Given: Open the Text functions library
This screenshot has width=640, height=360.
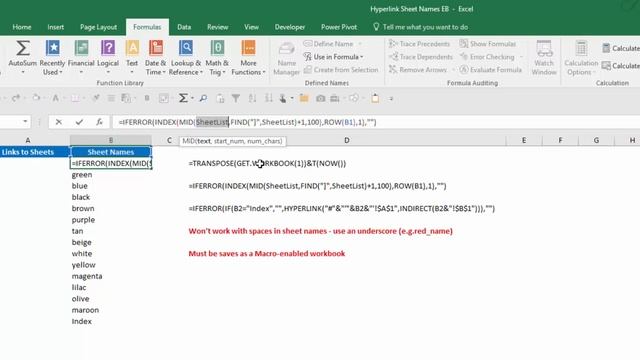Looking at the screenshot, I should pos(132,58).
